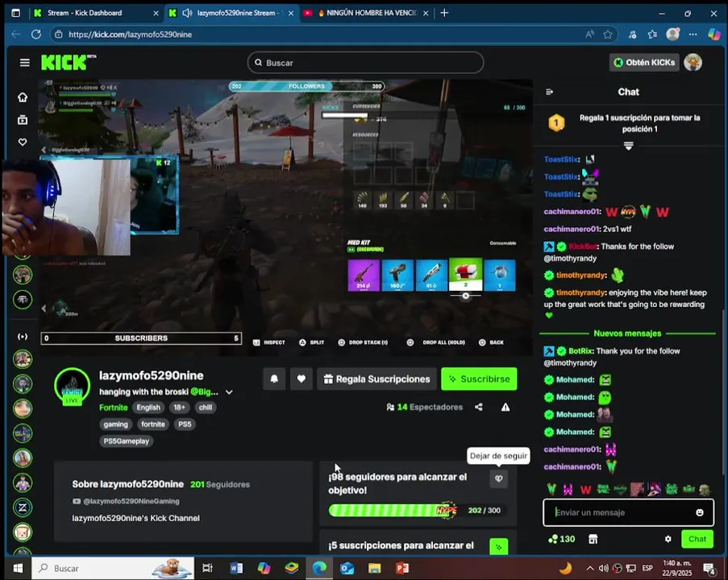Screen dimensions: 728x580
Task: Click the search field Buscar on Kick
Action: click(x=365, y=63)
